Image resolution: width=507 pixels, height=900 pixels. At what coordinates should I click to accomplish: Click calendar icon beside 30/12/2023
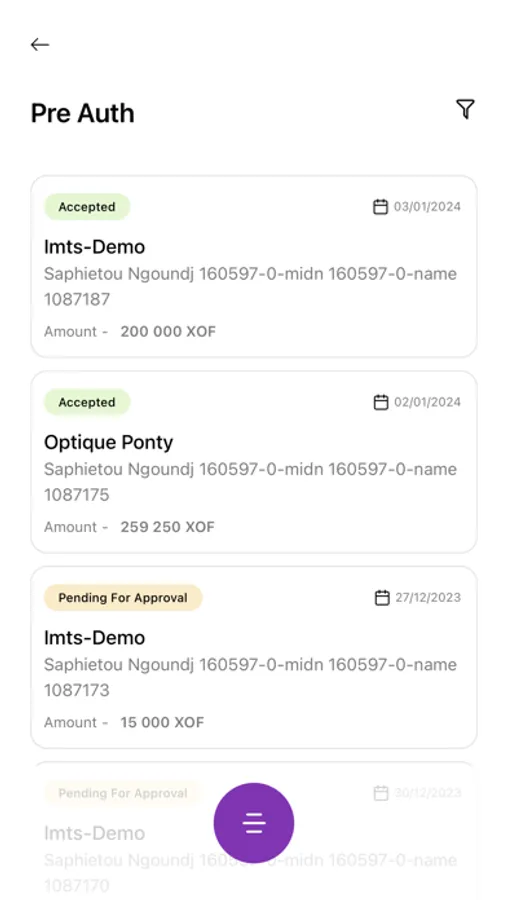[381, 793]
